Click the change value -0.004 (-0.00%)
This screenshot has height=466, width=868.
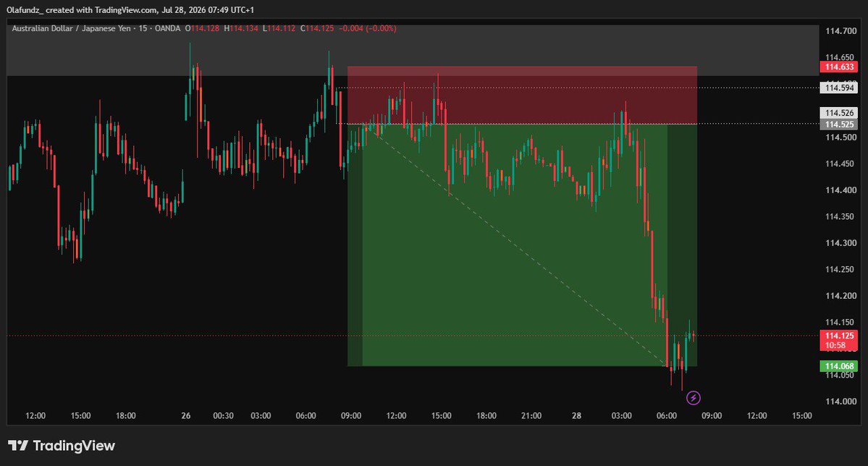[367, 28]
